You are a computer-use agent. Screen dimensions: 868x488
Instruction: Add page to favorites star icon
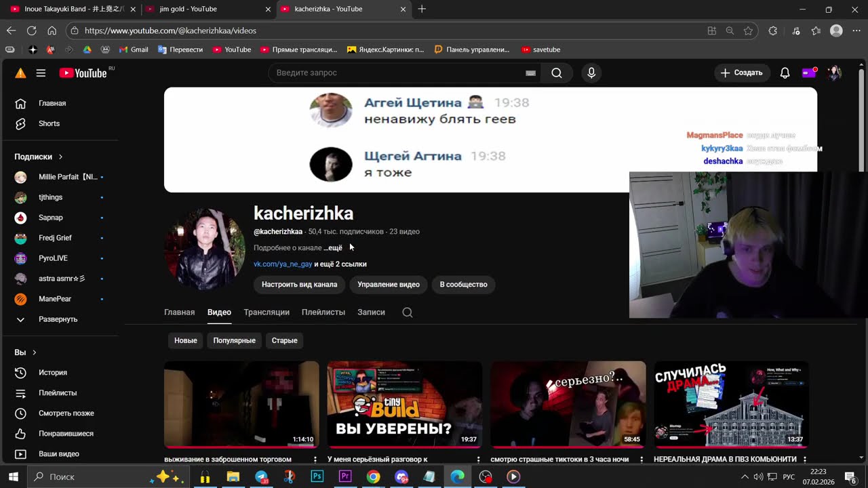[748, 30]
